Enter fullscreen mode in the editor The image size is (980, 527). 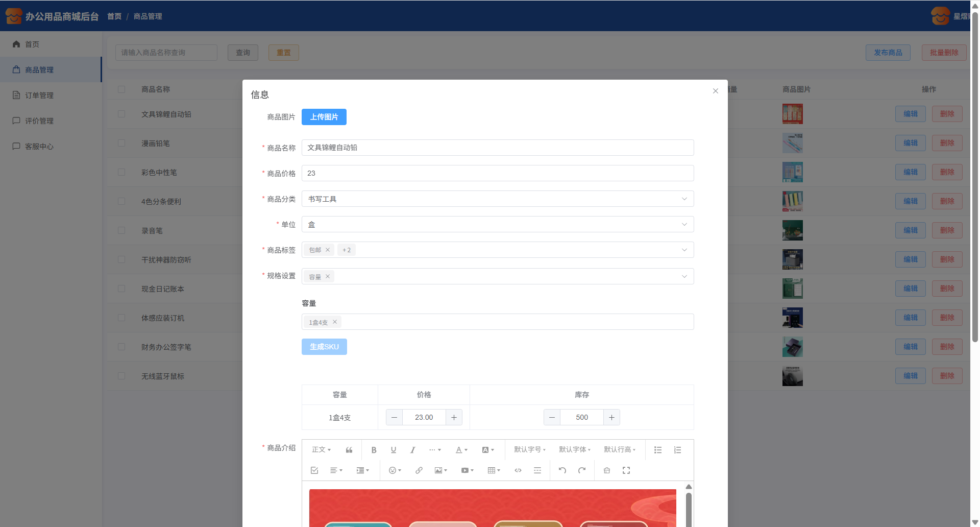point(626,470)
